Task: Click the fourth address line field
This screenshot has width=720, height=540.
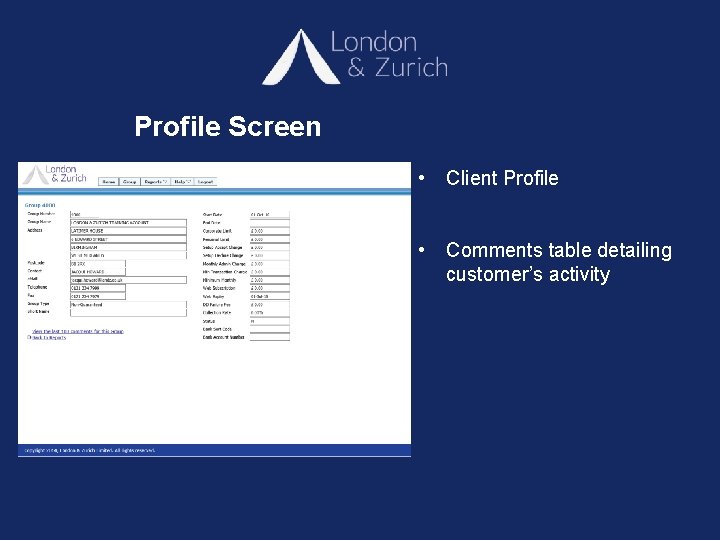Action: pos(128,255)
